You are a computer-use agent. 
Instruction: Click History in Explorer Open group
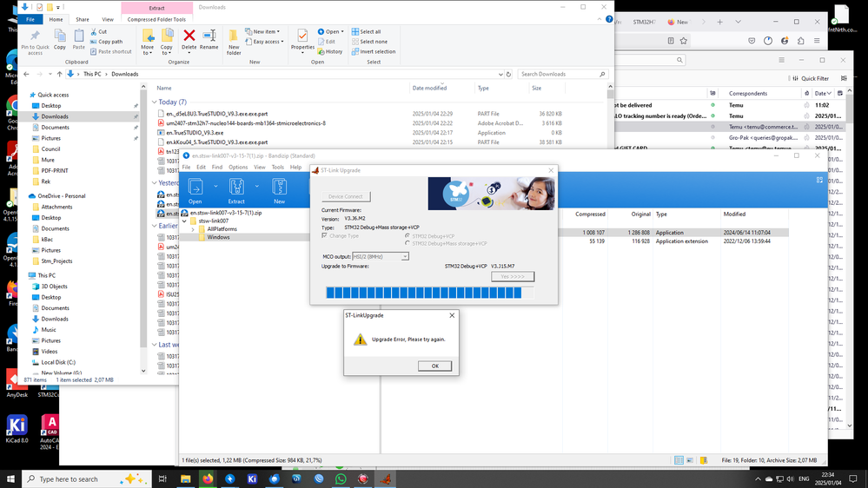330,51
